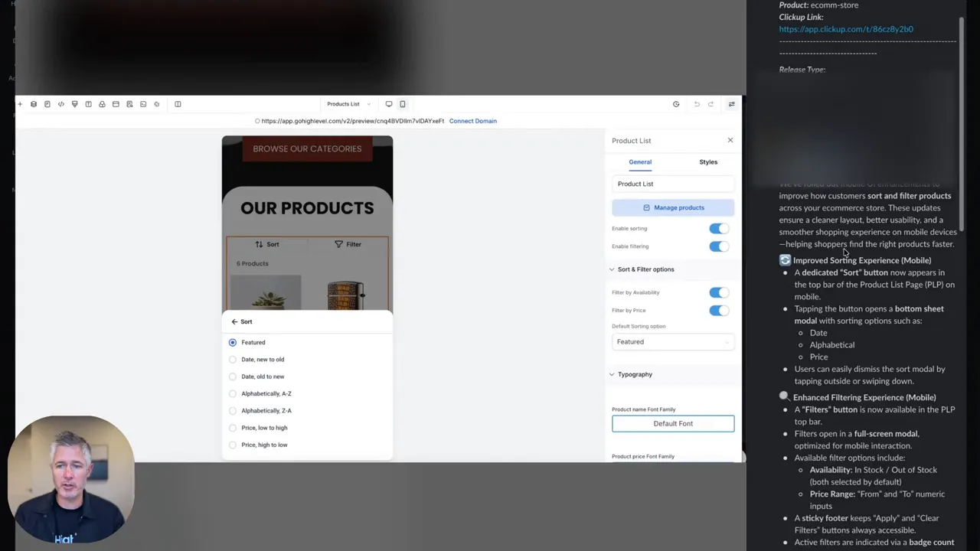Screen dimensions: 980x551
Task: Open Products List page dropdown
Action: tap(348, 104)
